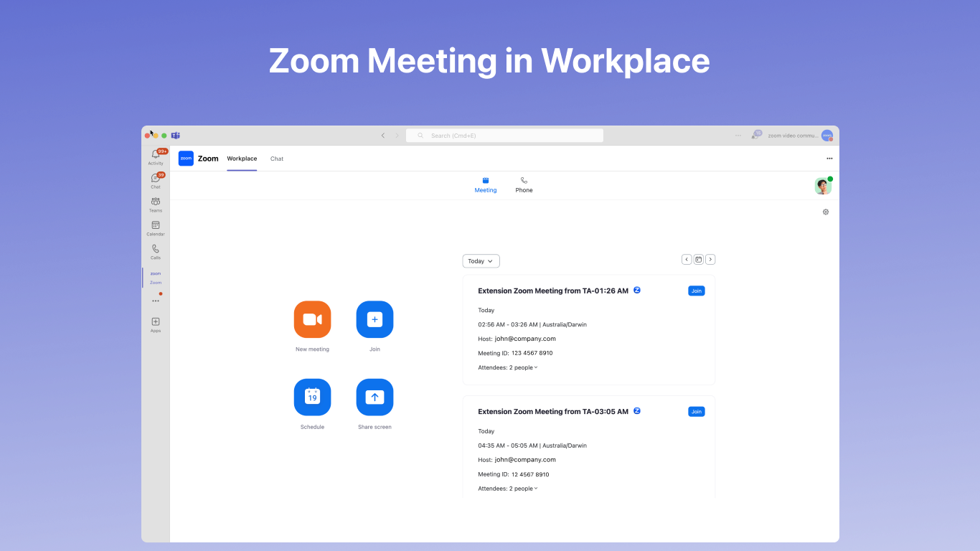Join the TA-03:05 AM meeting

(x=697, y=412)
